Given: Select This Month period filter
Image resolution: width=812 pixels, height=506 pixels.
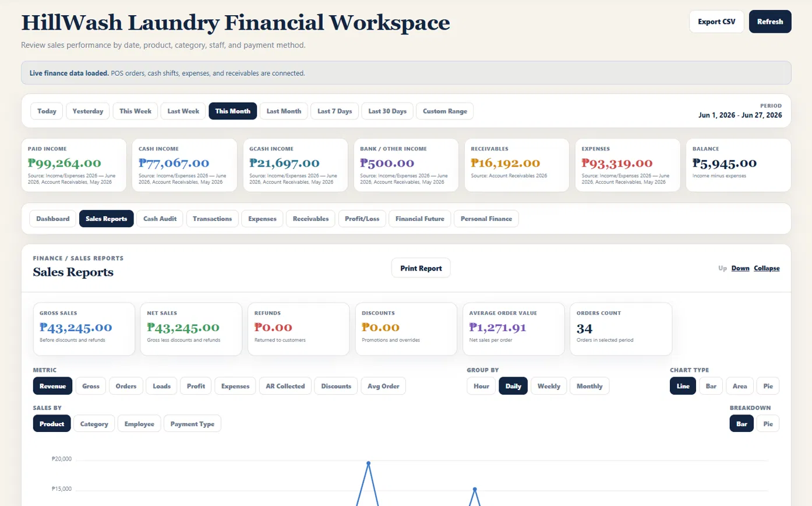Looking at the screenshot, I should pos(233,111).
